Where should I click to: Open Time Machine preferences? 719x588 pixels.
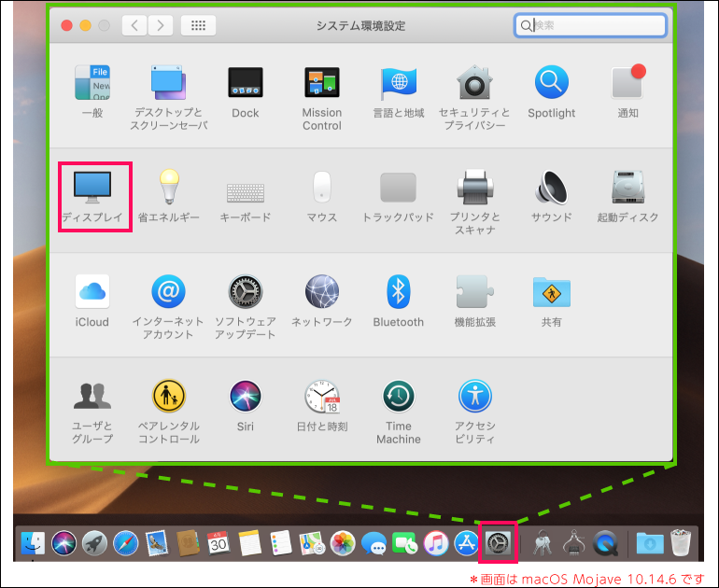pyautogui.click(x=399, y=412)
